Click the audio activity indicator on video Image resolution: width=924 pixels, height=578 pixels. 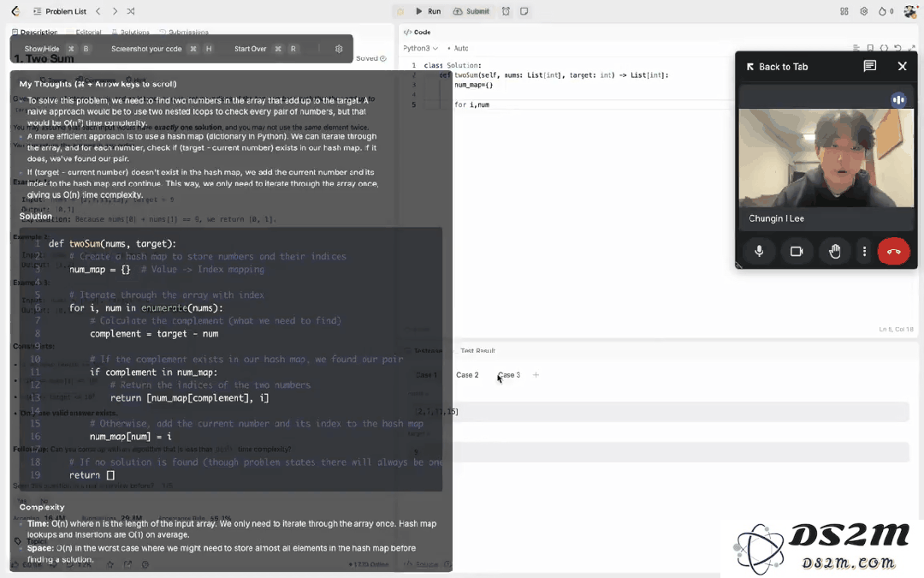[x=898, y=99]
